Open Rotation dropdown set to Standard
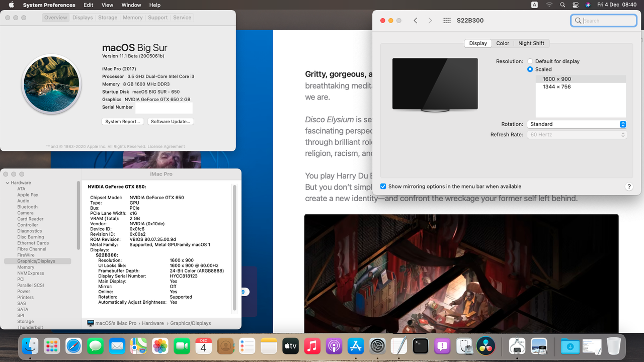The image size is (644, 362). 577,124
